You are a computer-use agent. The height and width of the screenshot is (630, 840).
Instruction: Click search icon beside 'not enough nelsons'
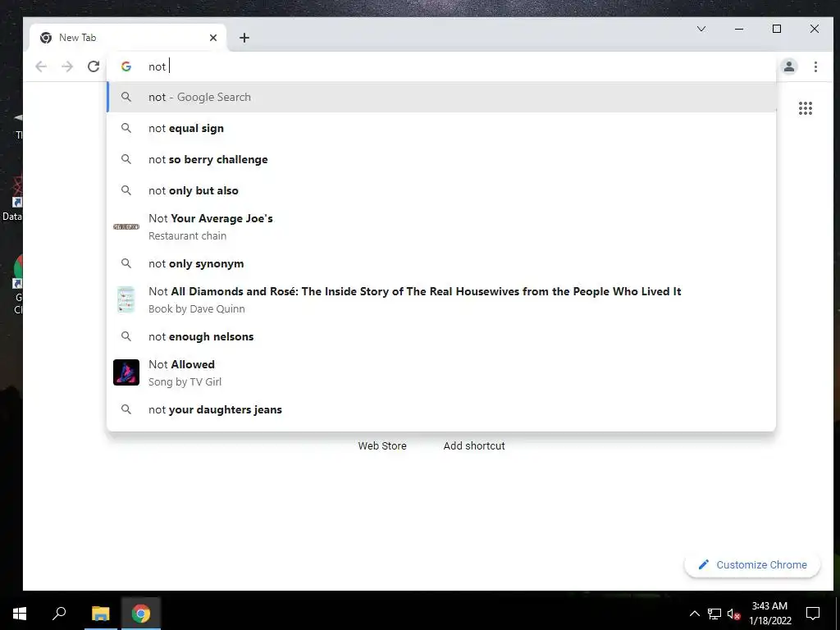126,336
